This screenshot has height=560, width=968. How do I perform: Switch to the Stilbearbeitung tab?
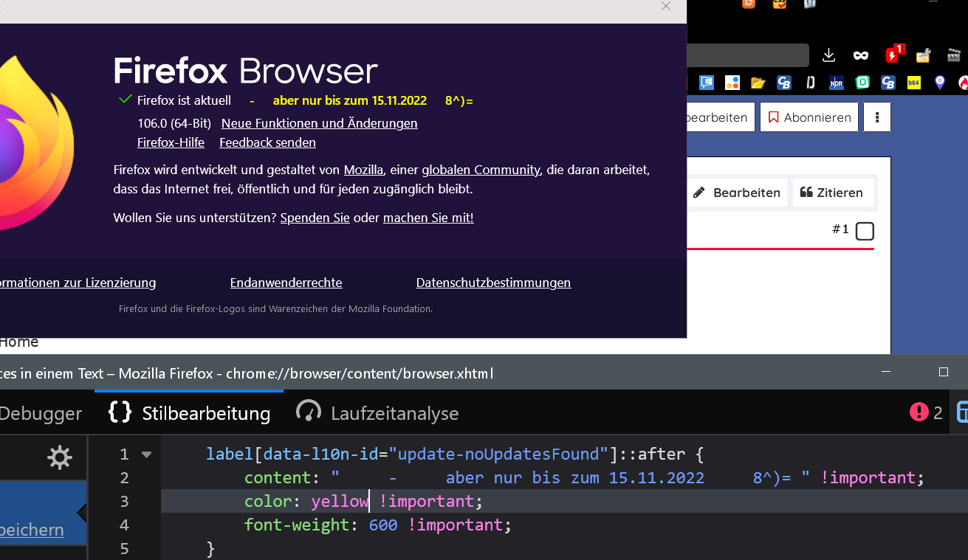point(189,413)
